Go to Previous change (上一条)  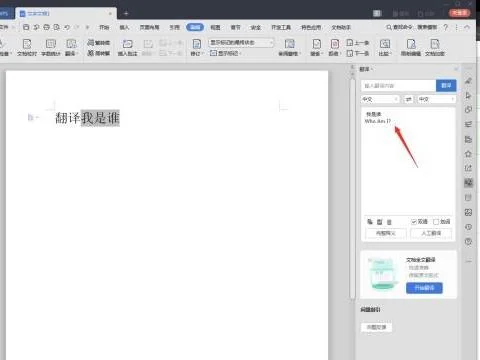[x=358, y=43]
